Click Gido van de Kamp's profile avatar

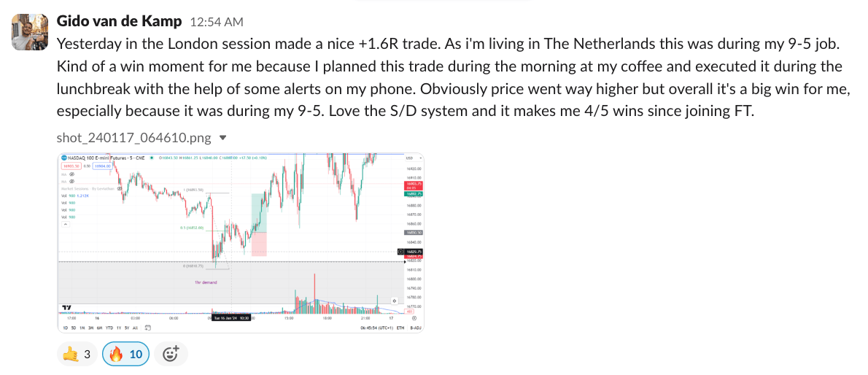point(26,31)
